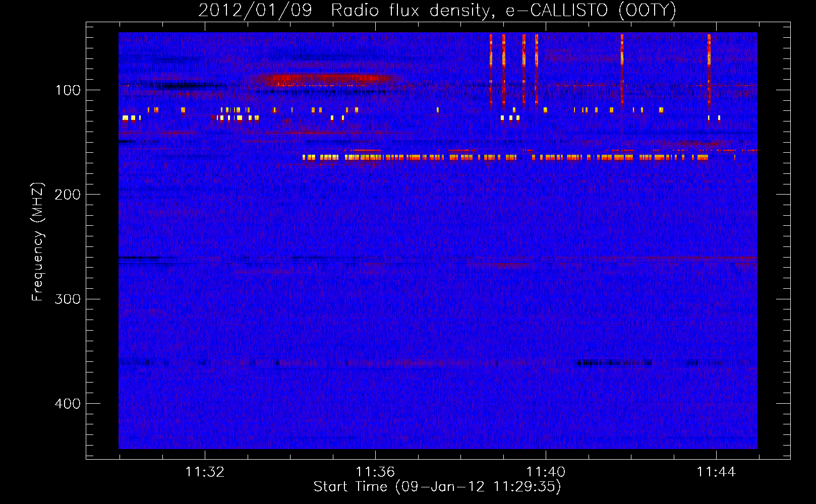
Task: Select the 300 frequency tick label
Action: [68, 299]
